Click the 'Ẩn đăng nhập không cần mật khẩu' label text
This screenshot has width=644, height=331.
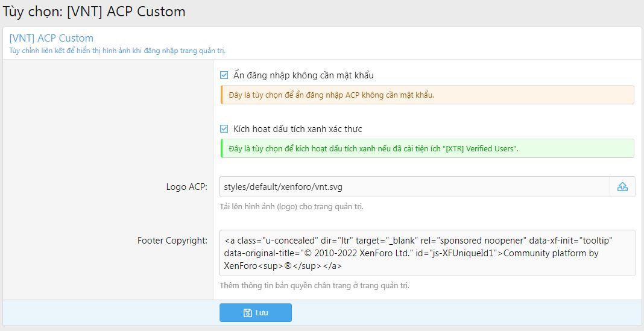303,75
